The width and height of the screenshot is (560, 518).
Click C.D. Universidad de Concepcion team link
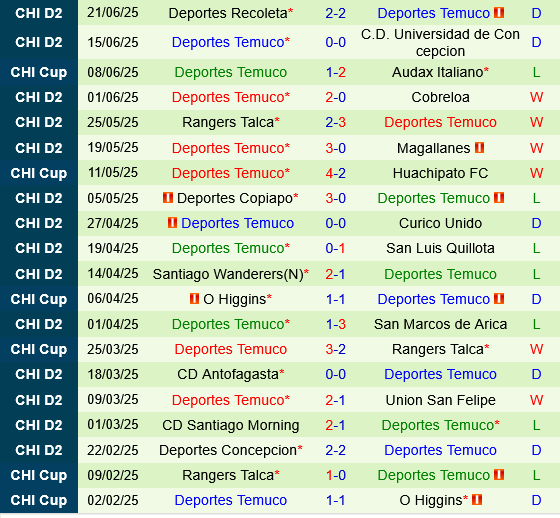click(440, 42)
